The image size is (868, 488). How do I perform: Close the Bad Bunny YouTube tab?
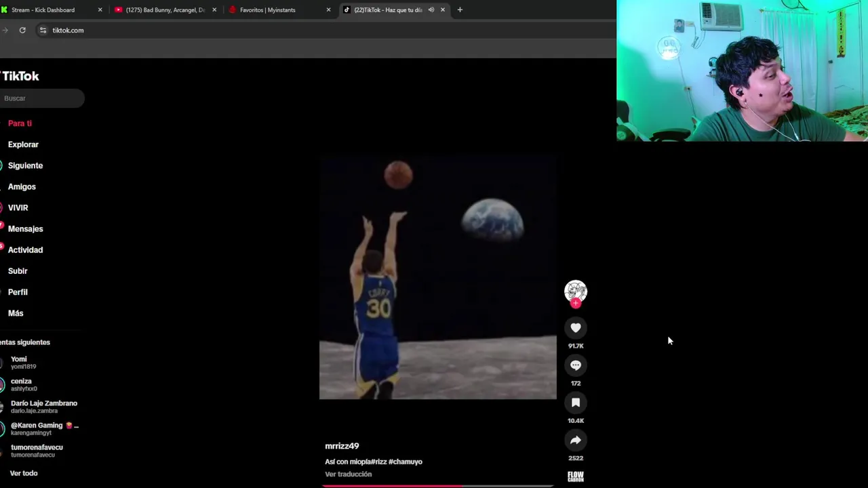(x=214, y=9)
